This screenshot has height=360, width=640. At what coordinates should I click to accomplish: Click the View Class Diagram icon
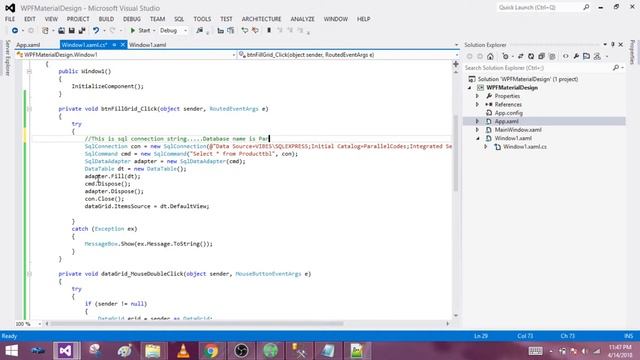point(597,56)
